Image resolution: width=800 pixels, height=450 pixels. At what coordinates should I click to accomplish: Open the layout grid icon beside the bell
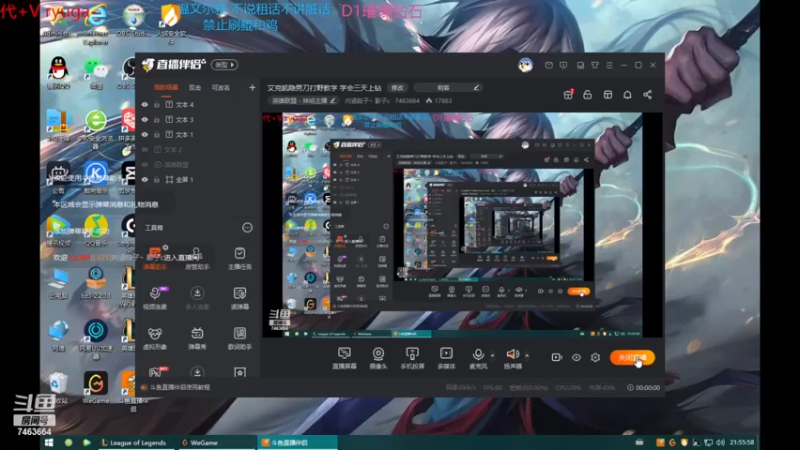pos(608,94)
